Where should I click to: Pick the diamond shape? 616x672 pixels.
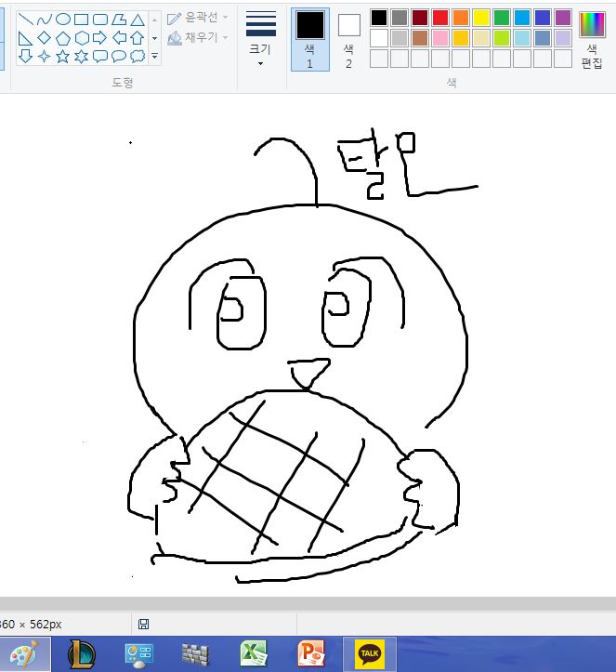click(45, 38)
